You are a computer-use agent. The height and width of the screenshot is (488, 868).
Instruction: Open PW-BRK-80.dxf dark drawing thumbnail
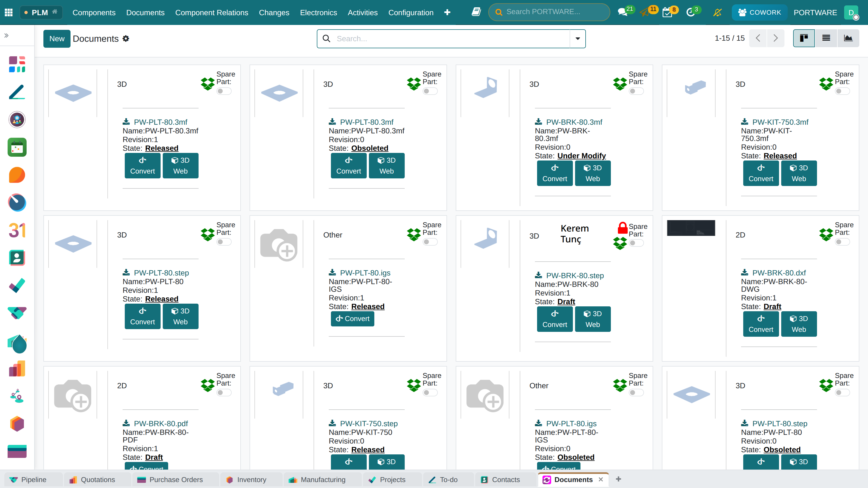point(691,228)
